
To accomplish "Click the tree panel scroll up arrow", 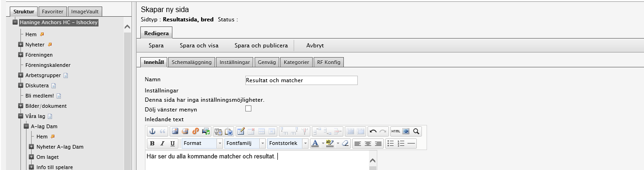I will pyautogui.click(x=128, y=27).
